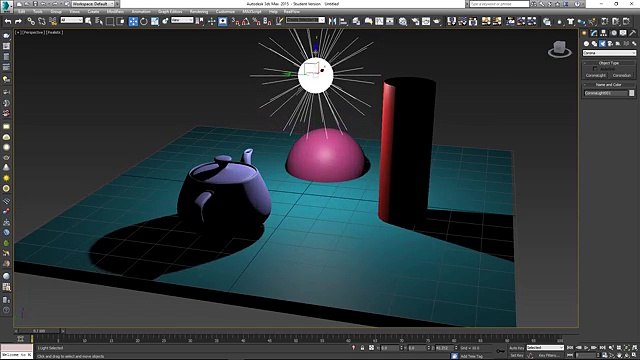Toggle the Percent Snap button
640x360 pixels.
click(256, 21)
